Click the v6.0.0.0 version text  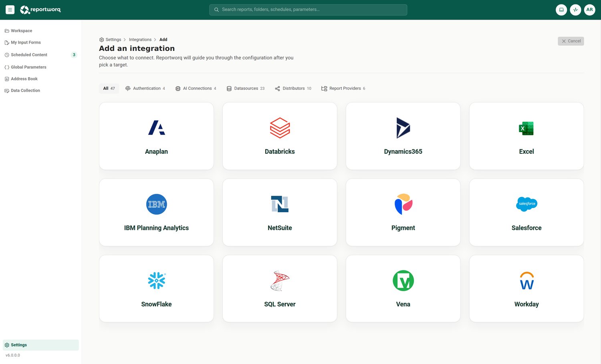pyautogui.click(x=13, y=355)
